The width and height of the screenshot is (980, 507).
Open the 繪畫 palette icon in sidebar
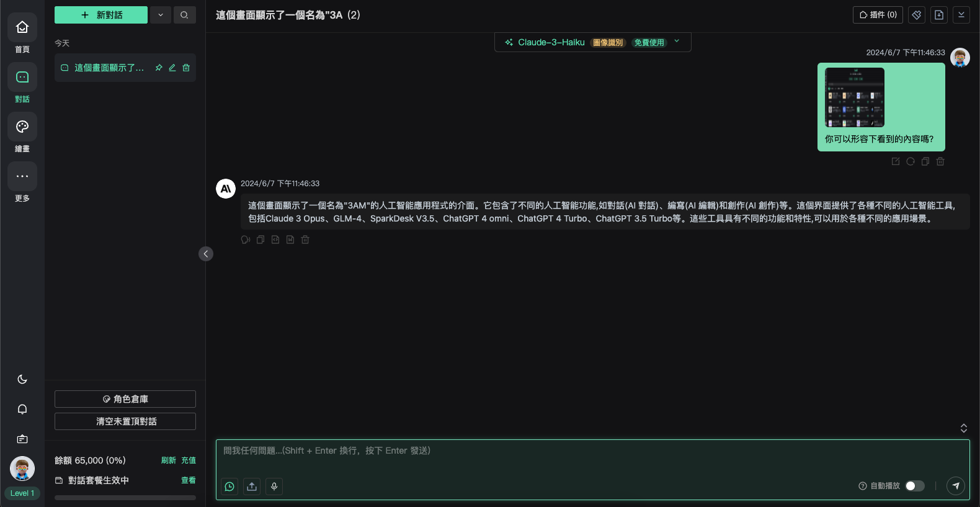[x=22, y=127]
